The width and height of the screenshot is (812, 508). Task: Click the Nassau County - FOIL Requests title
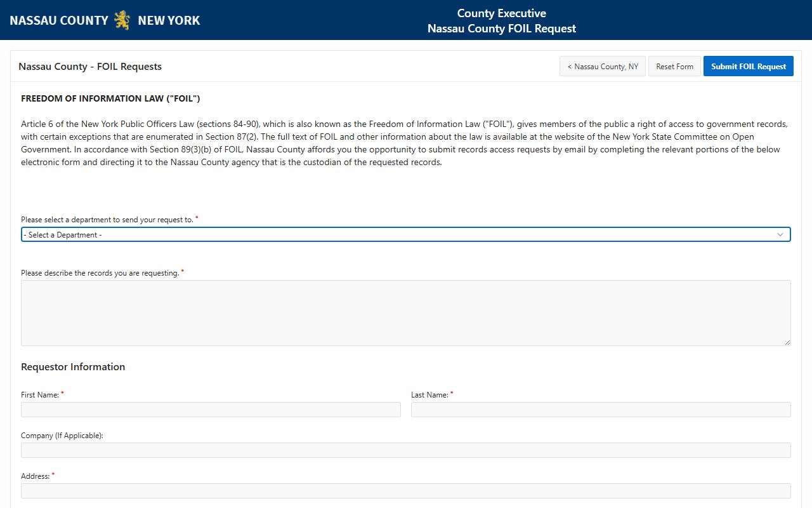pyautogui.click(x=90, y=67)
